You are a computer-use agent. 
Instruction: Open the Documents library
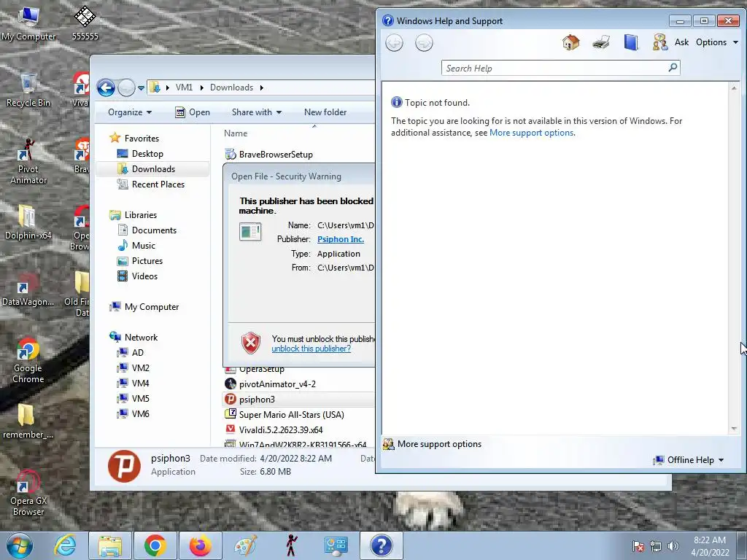tap(154, 230)
